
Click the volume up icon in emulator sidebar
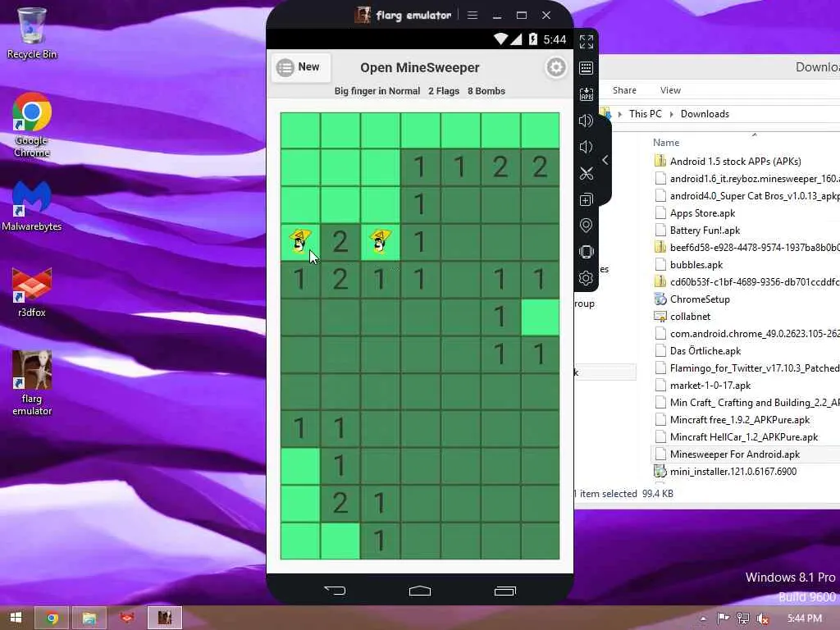pos(586,121)
